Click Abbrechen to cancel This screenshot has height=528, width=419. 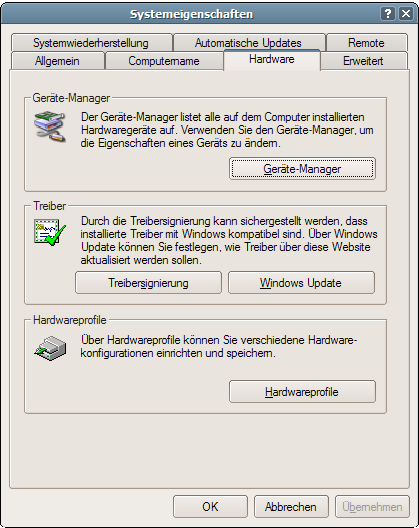pos(291,506)
